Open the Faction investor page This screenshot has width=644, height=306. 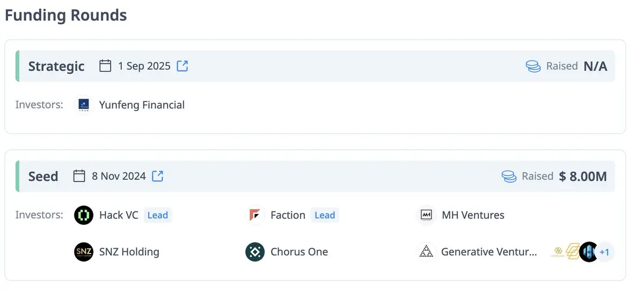(x=288, y=215)
